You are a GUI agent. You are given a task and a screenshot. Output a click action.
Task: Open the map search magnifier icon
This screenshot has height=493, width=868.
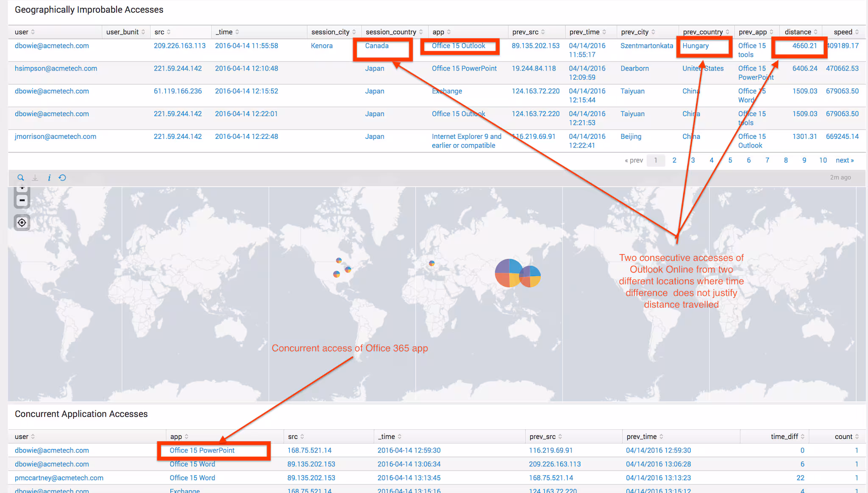point(21,177)
